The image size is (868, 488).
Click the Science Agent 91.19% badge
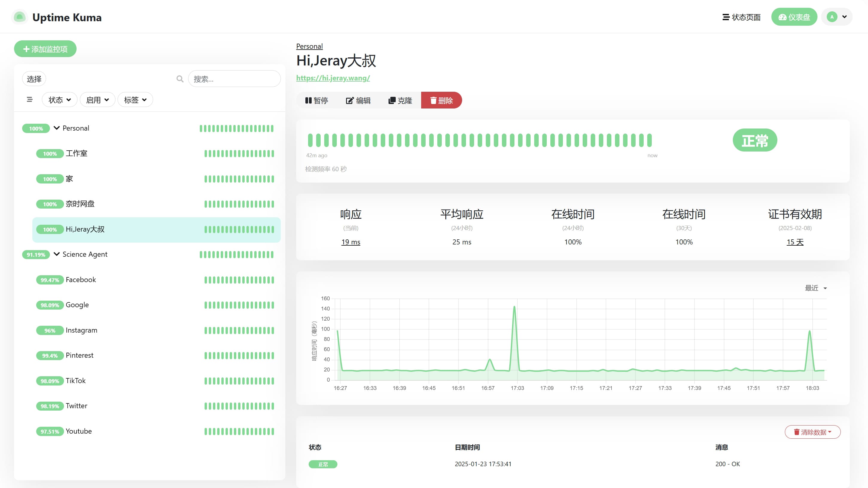(36, 254)
